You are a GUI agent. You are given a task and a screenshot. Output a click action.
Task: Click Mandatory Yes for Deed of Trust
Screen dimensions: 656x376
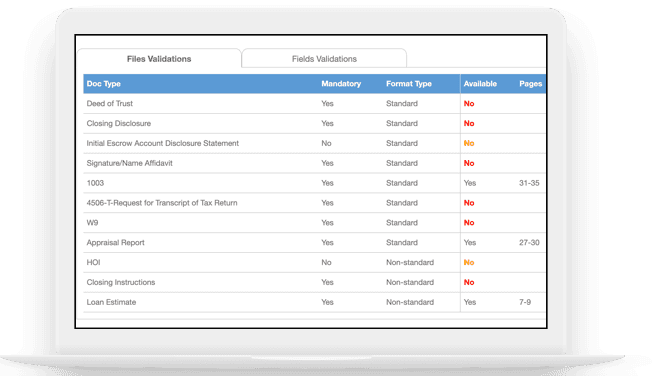coord(327,103)
